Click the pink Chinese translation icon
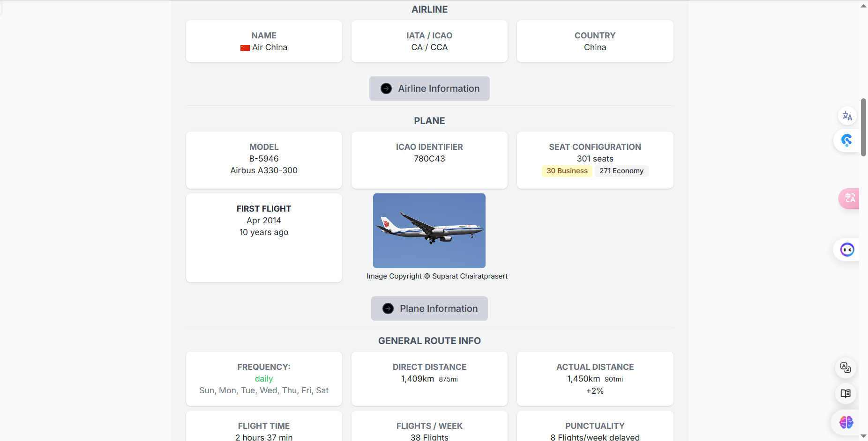868x441 pixels. pos(849,198)
